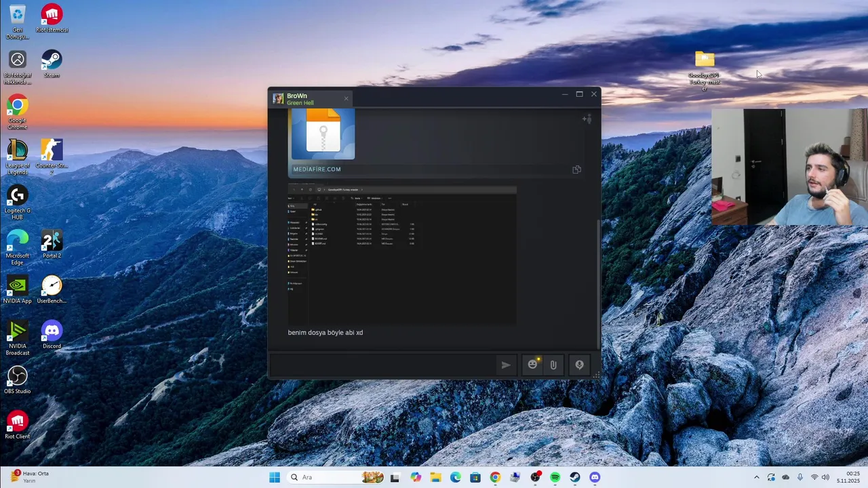This screenshot has width=868, height=488.
Task: Open the weather widget 'Hava: Orta'
Action: [x=31, y=477]
